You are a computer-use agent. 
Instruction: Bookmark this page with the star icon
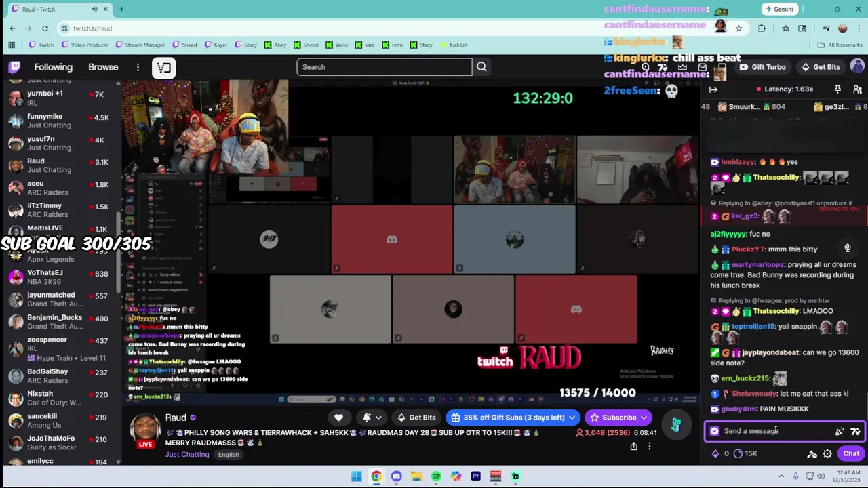coord(738,28)
